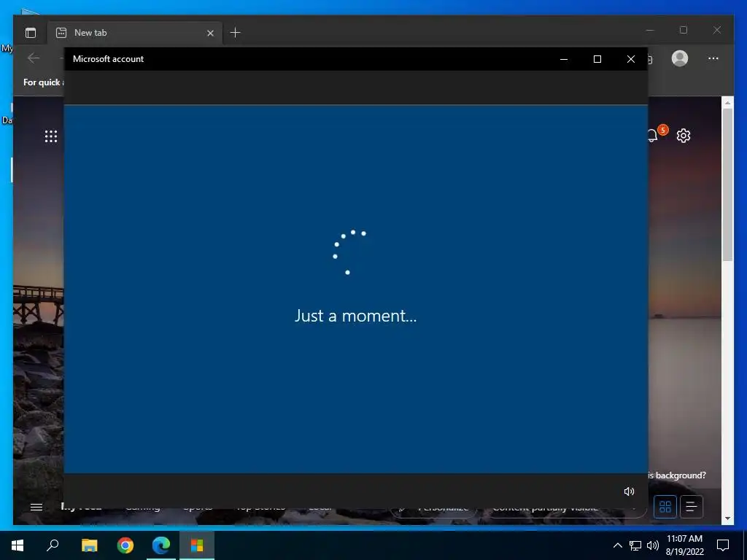
Task: Click the 'Just a moment...' text
Action: coord(355,316)
